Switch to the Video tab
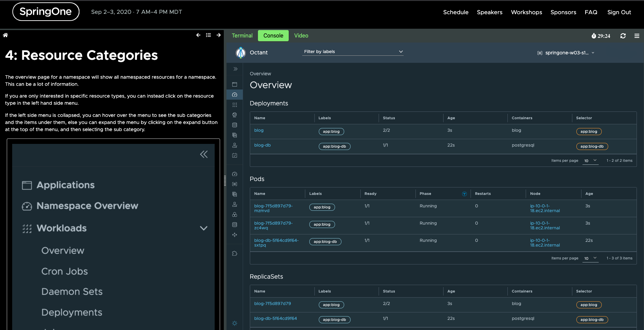644x330 pixels. 301,36
